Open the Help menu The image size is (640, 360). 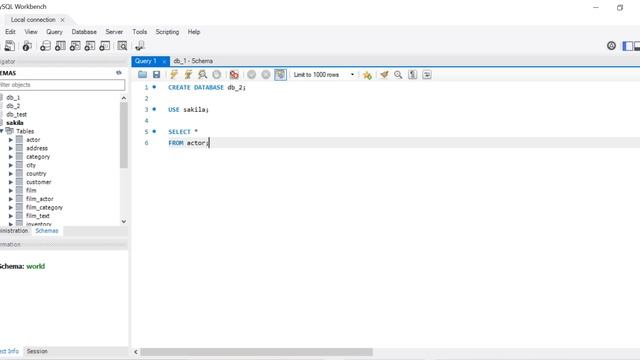click(x=194, y=32)
